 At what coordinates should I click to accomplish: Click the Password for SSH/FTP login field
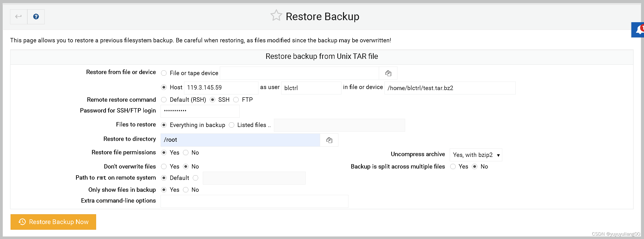(x=200, y=111)
